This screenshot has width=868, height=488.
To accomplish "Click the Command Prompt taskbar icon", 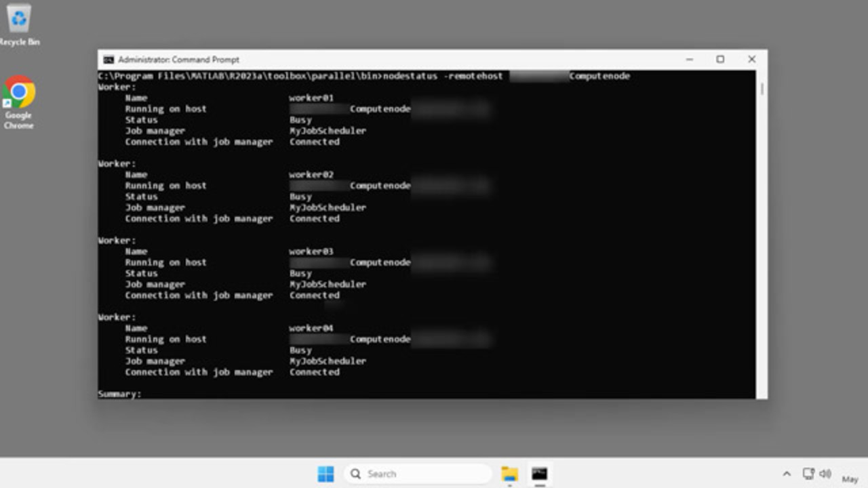I will tap(540, 474).
